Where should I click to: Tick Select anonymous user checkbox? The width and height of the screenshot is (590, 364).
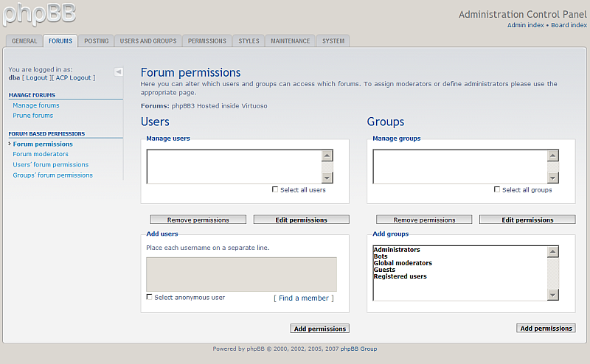click(150, 297)
